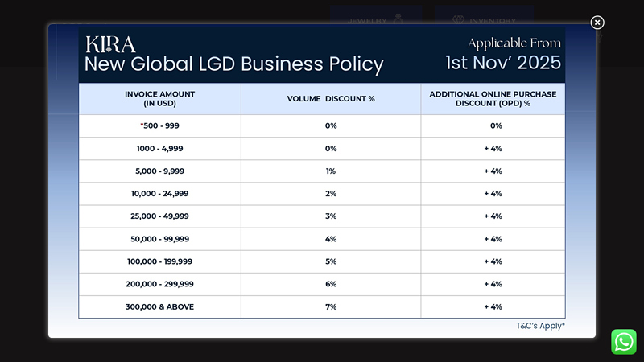
Task: Open the WhatsApp chat icon
Action: pos(623,341)
